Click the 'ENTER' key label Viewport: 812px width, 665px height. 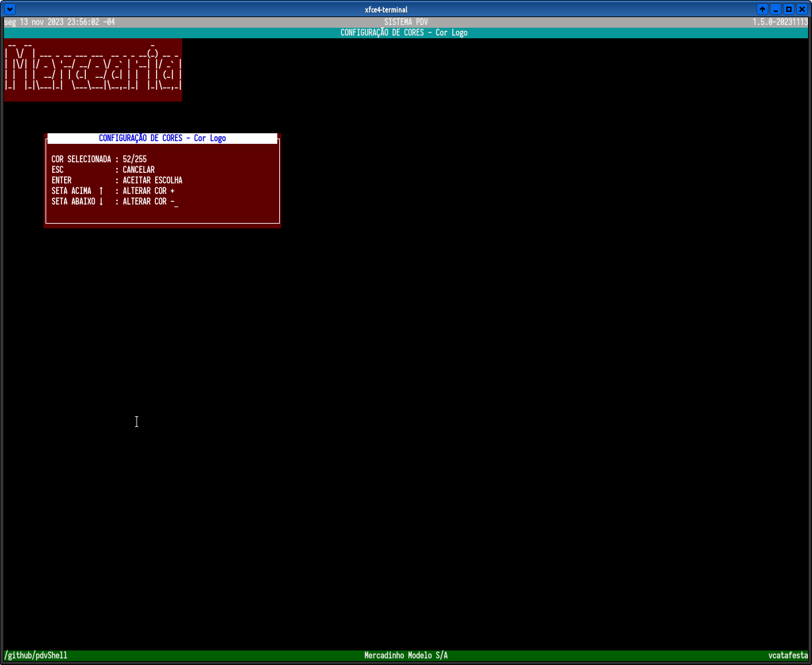(61, 180)
